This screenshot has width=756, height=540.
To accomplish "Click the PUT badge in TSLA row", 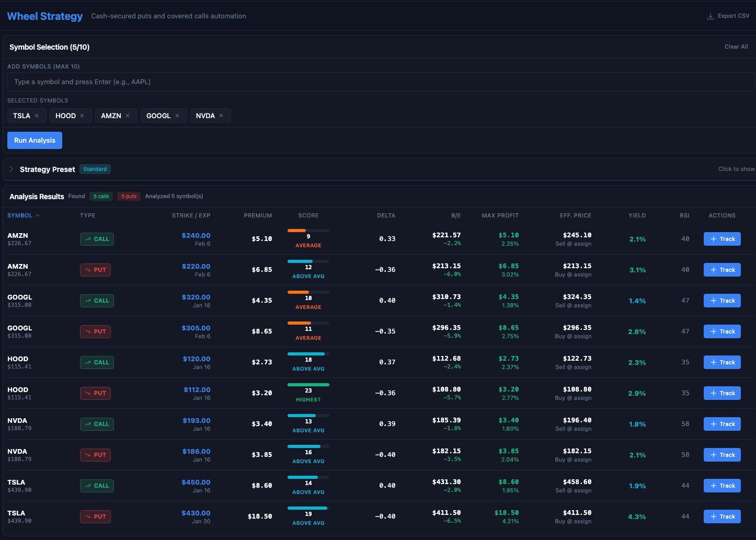I will point(95,516).
